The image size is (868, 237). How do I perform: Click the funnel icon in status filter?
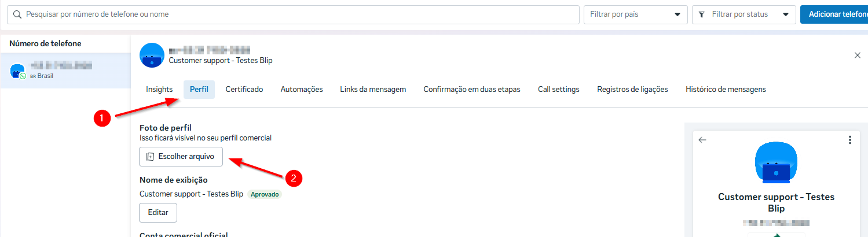(702, 14)
